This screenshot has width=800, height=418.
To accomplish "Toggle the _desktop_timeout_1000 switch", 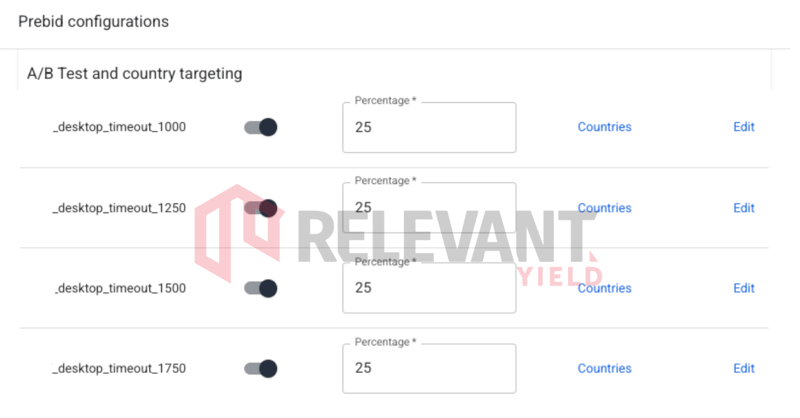I will pos(261,127).
